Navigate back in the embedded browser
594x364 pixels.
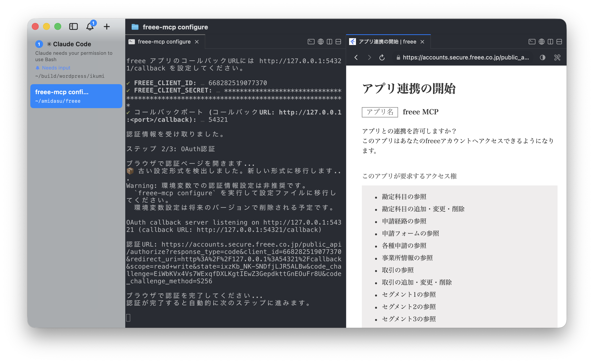[356, 57]
